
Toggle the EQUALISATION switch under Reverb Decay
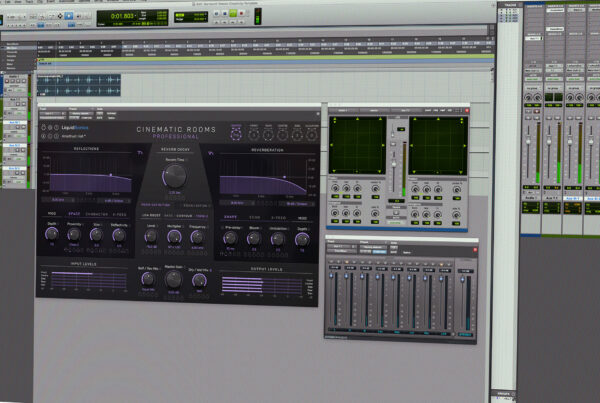click(195, 206)
